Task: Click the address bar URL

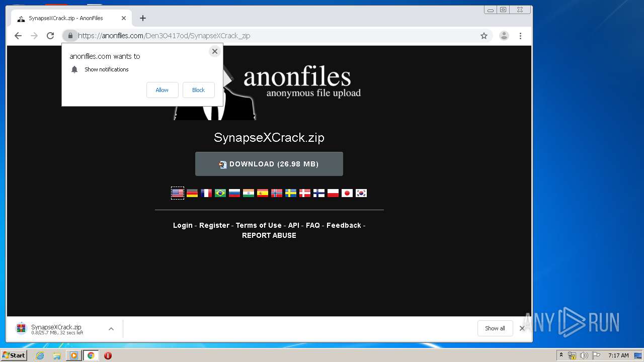Action: (x=164, y=36)
